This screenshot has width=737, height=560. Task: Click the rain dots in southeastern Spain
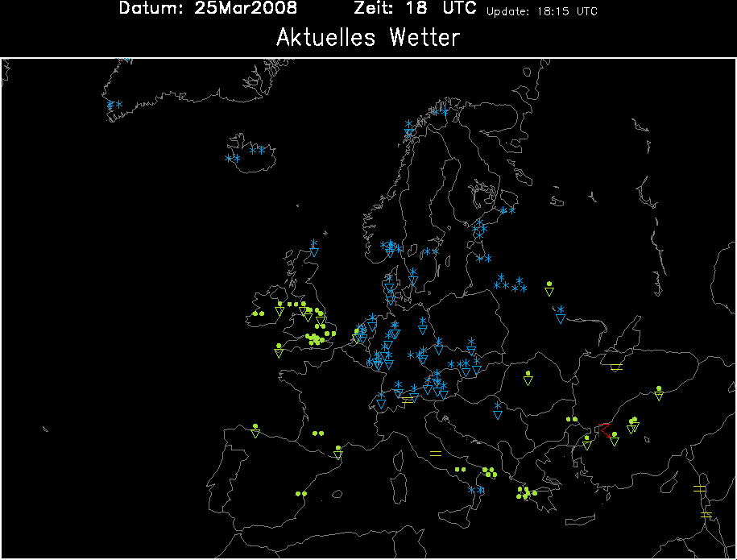[x=301, y=494]
